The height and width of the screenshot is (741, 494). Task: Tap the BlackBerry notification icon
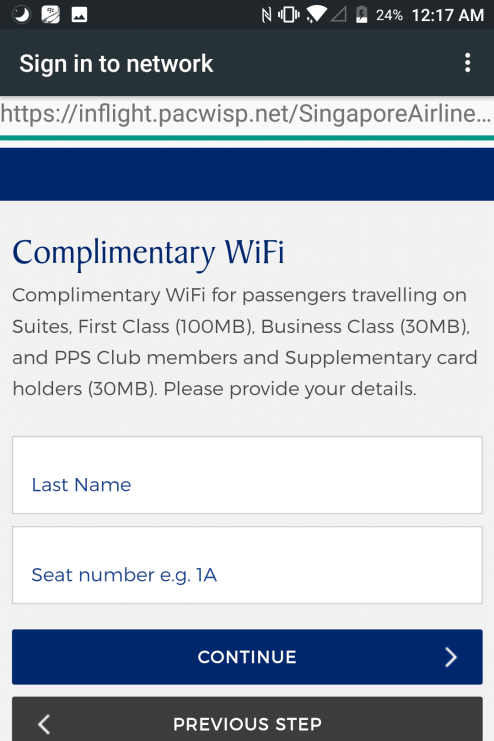(x=50, y=15)
